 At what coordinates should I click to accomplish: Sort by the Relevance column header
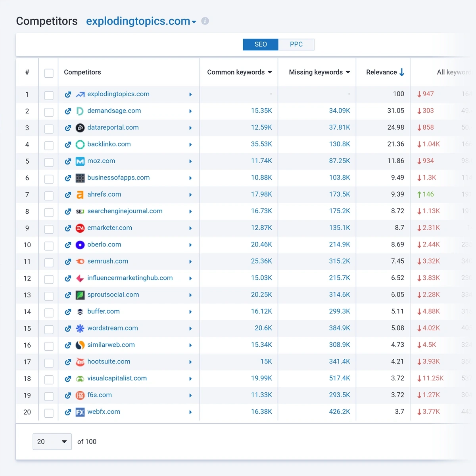[385, 72]
